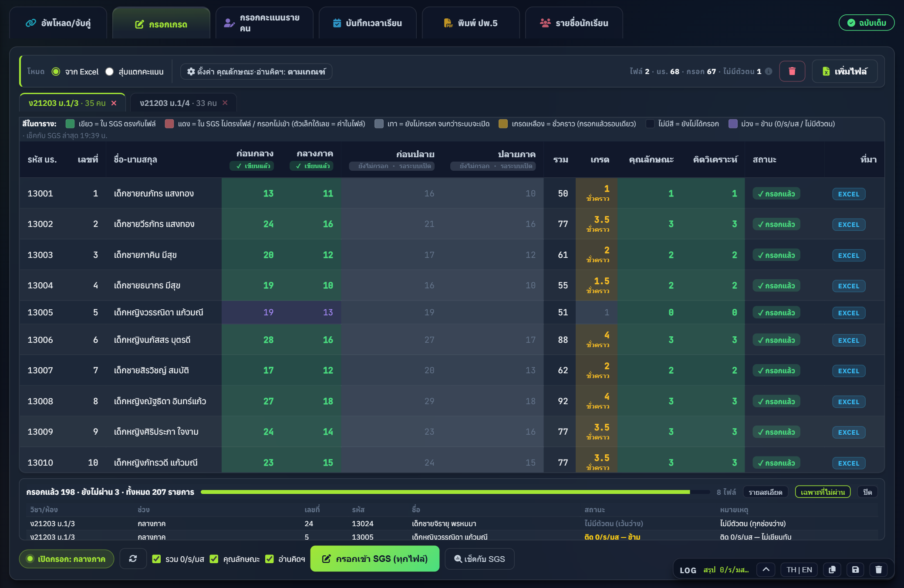Click the เช็คกับ SGS button
904x588 pixels.
479,558
